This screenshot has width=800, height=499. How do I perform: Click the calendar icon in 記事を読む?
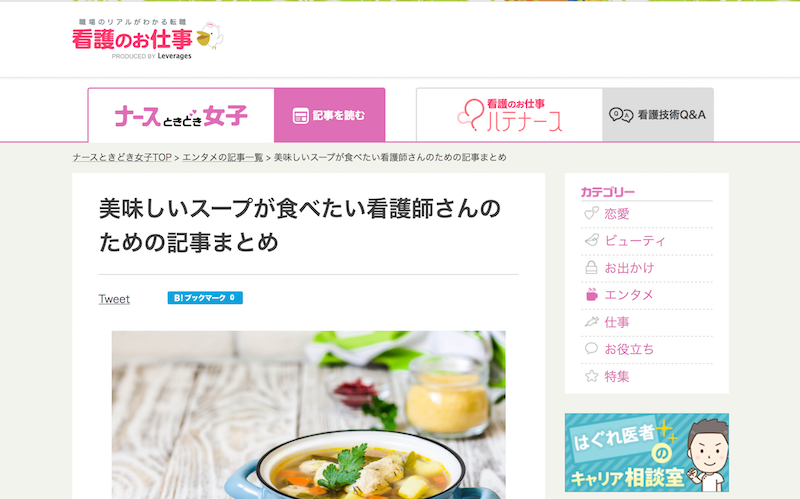pyautogui.click(x=301, y=116)
